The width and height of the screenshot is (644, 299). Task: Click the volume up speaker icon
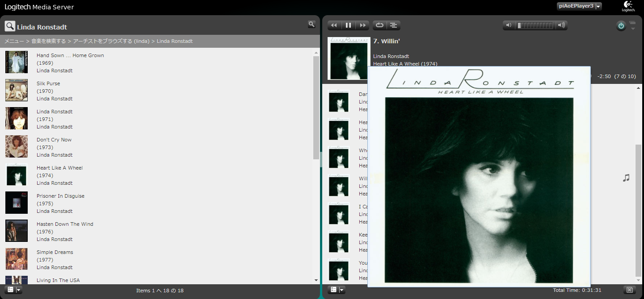tap(561, 25)
